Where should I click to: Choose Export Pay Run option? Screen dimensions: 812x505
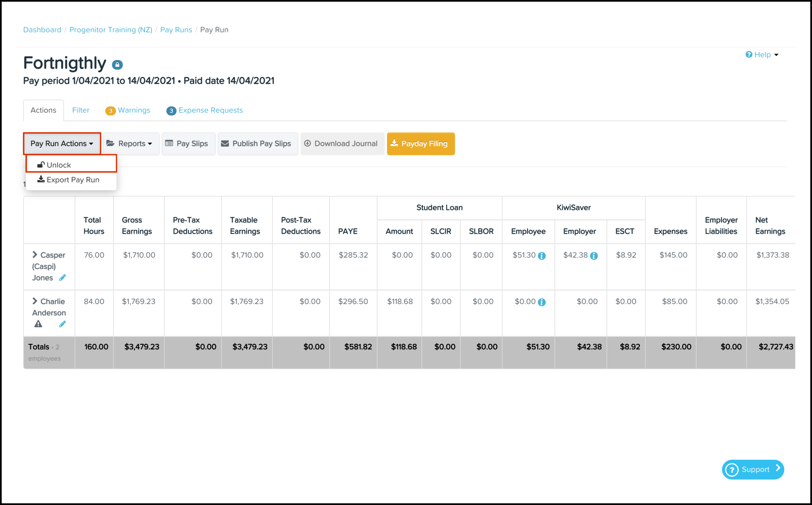tap(73, 180)
